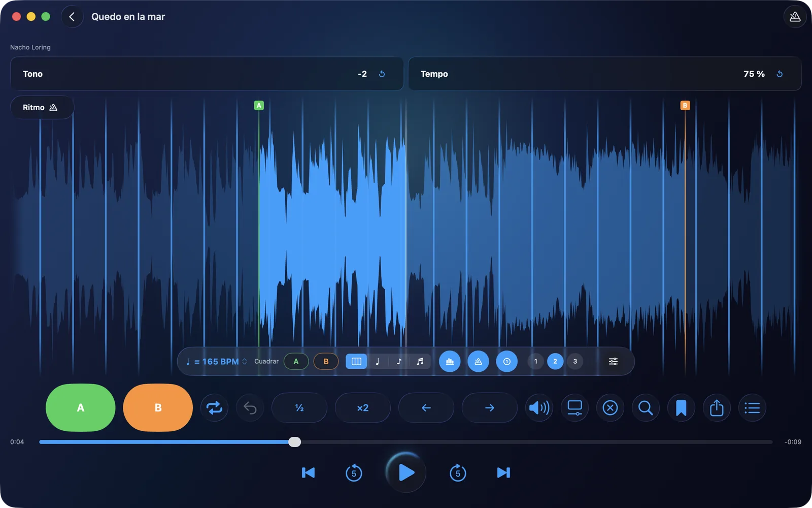
Task: Select the sixteenth note grid option
Action: pos(420,362)
